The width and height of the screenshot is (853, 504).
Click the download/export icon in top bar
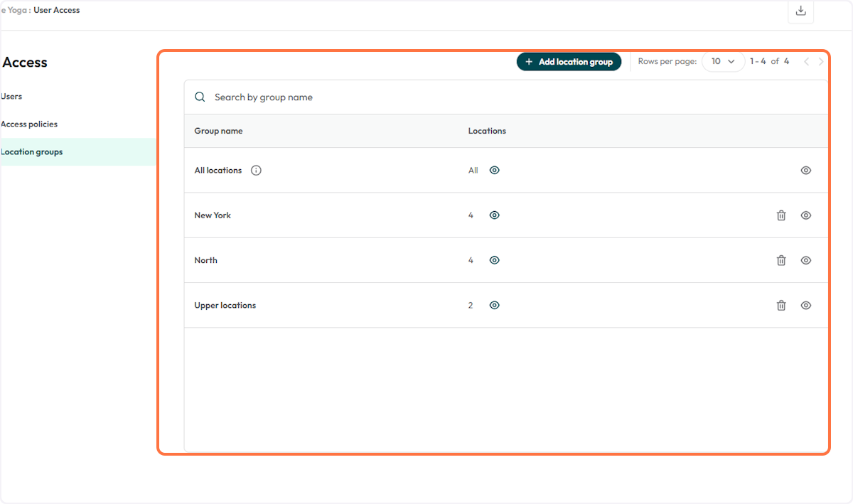800,12
